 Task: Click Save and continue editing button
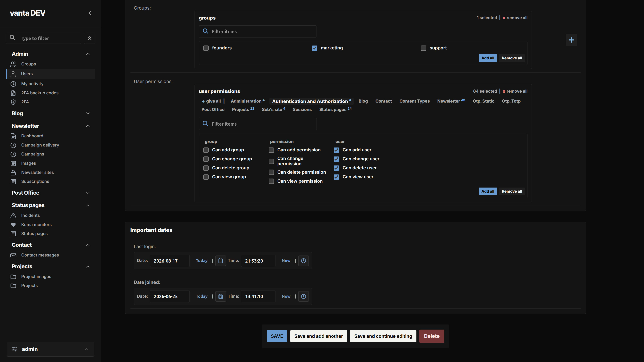coord(383,336)
